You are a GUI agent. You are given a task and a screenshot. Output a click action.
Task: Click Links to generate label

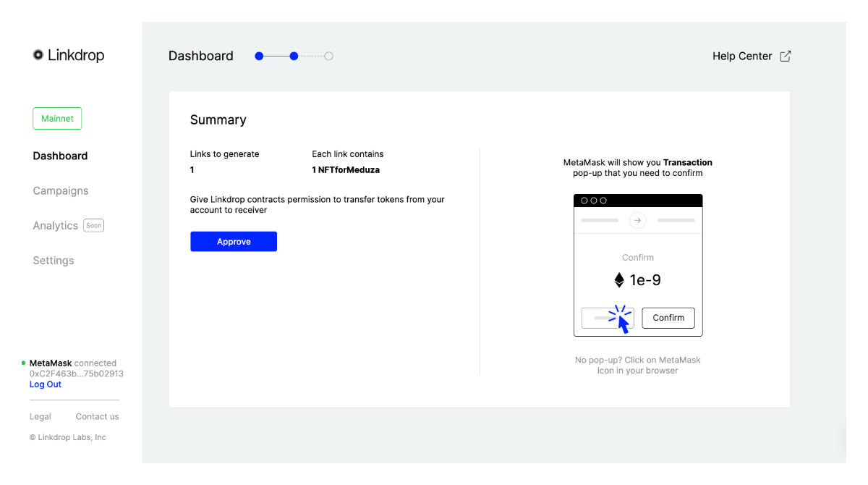pyautogui.click(x=225, y=154)
